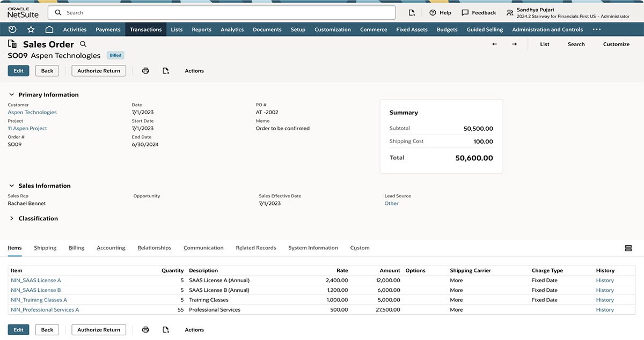644x340 pixels.
Task: Collapse the Primary Information section
Action: click(x=12, y=94)
